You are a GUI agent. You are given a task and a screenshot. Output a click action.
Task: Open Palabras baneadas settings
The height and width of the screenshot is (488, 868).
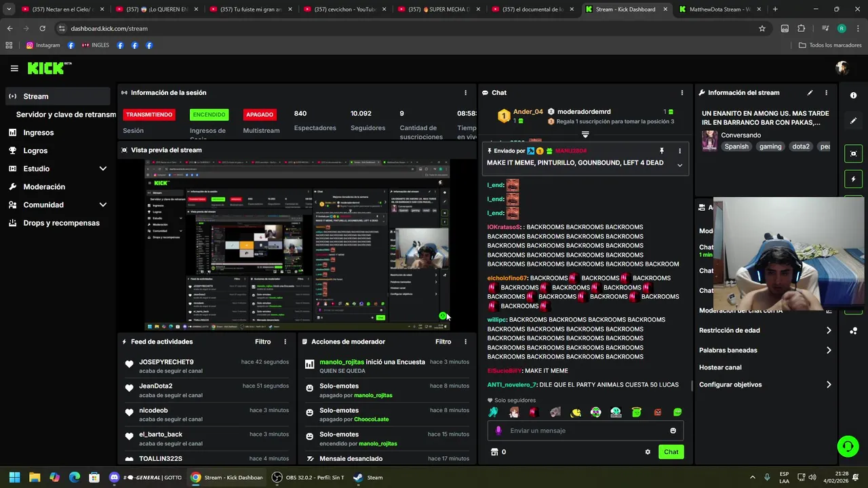pos(766,350)
